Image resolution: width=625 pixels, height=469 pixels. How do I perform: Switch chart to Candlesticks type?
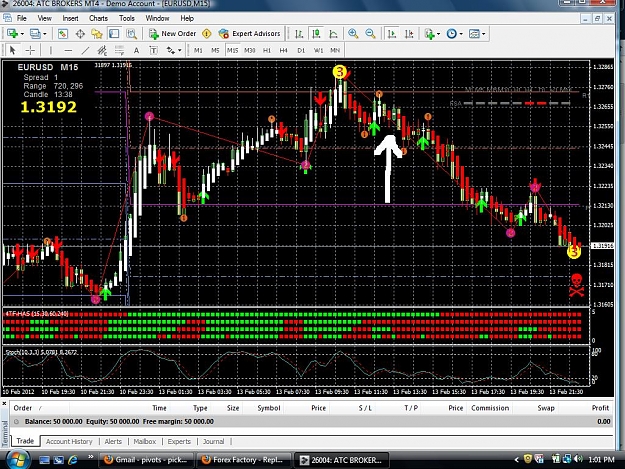click(316, 34)
